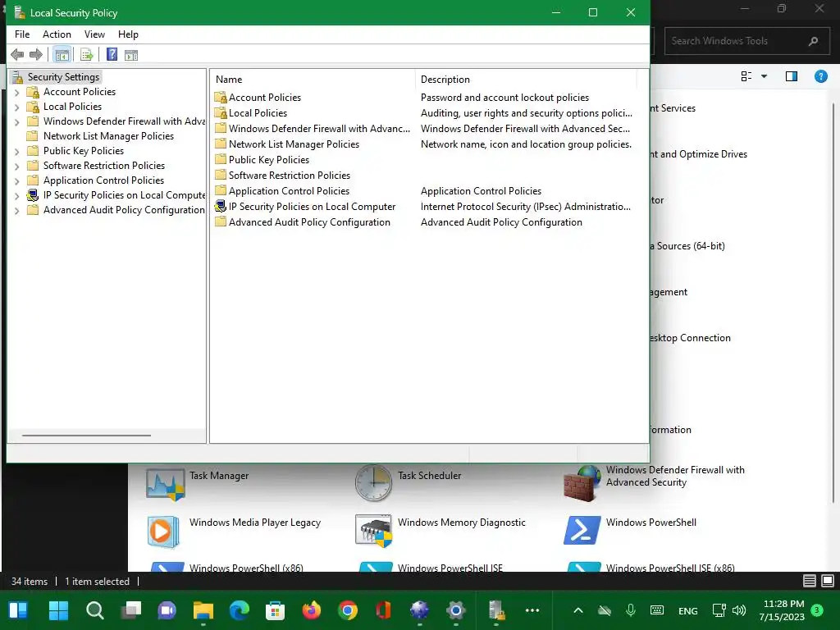Screen dimensions: 840x630
Task: Toggle Show/Hide Console Tree toolbar icon
Action: (62, 55)
